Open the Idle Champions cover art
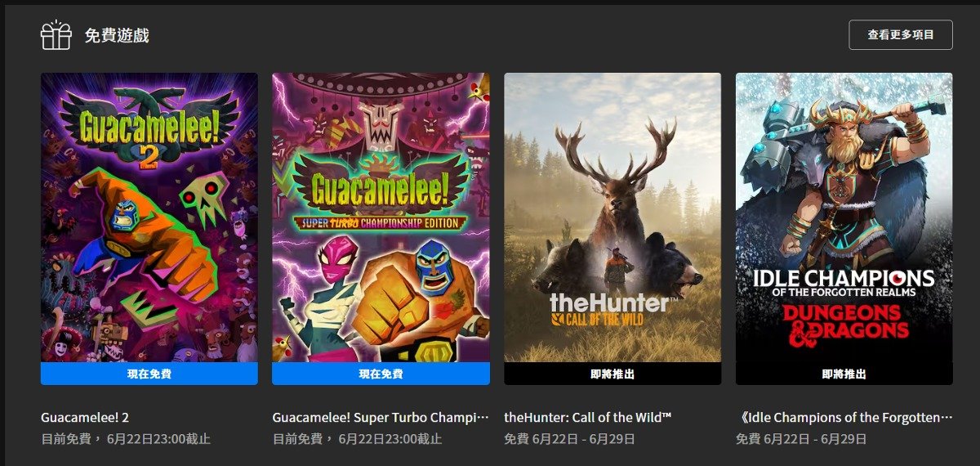Screen dimensions: 980x466 pos(844,217)
